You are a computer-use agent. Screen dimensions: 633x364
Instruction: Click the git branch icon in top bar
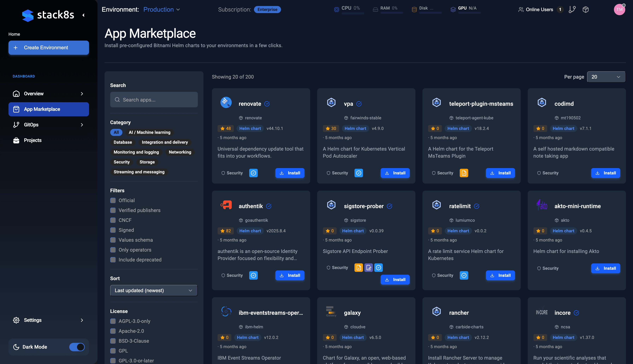pyautogui.click(x=572, y=10)
